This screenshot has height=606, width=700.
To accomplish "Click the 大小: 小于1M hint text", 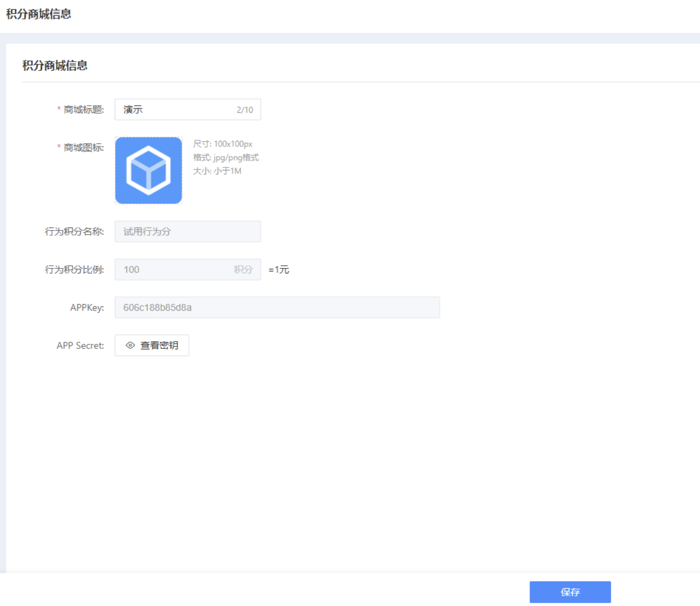I will (217, 171).
